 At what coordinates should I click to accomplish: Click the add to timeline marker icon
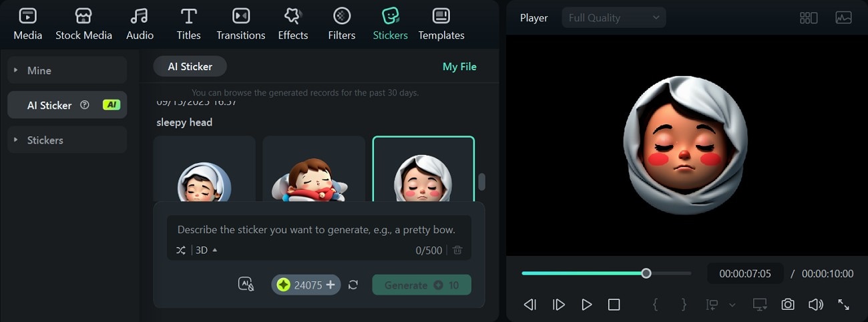(x=712, y=305)
